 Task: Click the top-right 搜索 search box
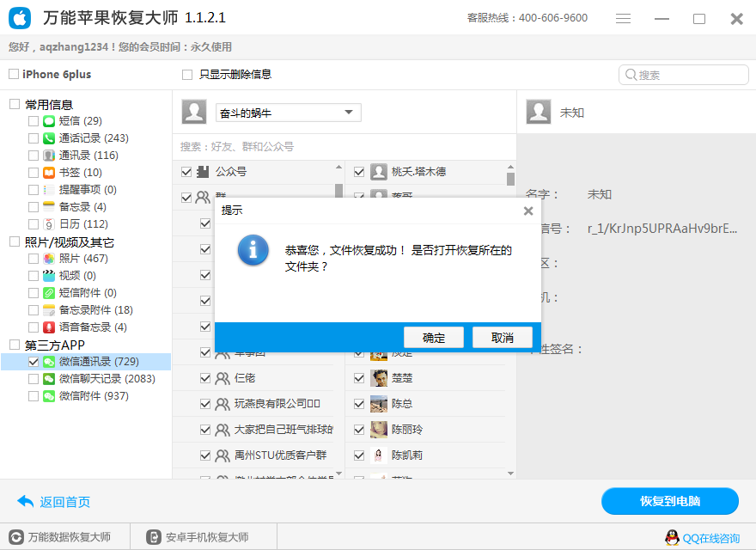point(683,75)
